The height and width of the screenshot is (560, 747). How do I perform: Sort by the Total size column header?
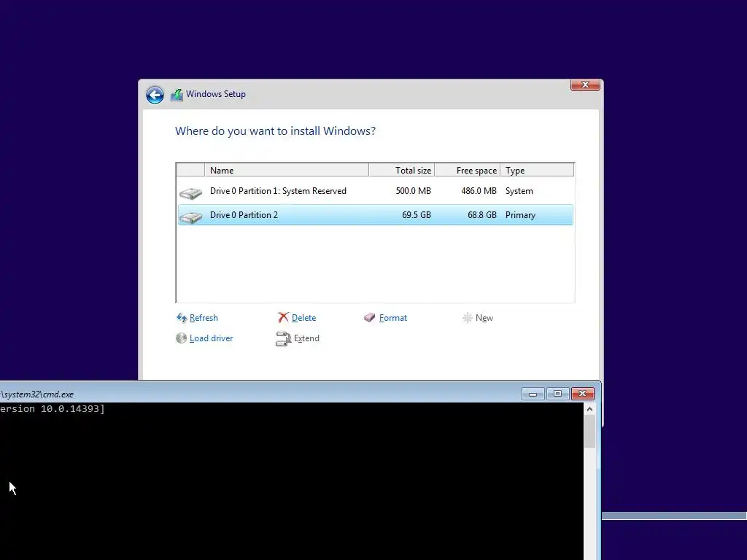click(402, 170)
